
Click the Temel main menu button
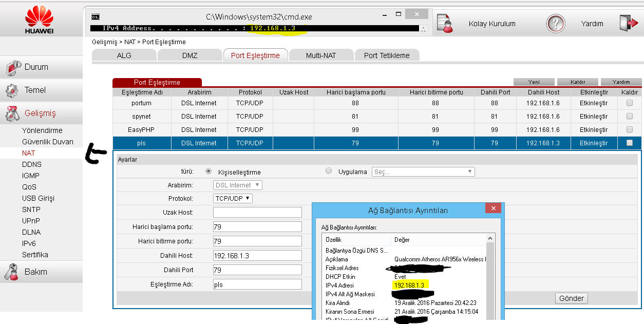tap(41, 90)
